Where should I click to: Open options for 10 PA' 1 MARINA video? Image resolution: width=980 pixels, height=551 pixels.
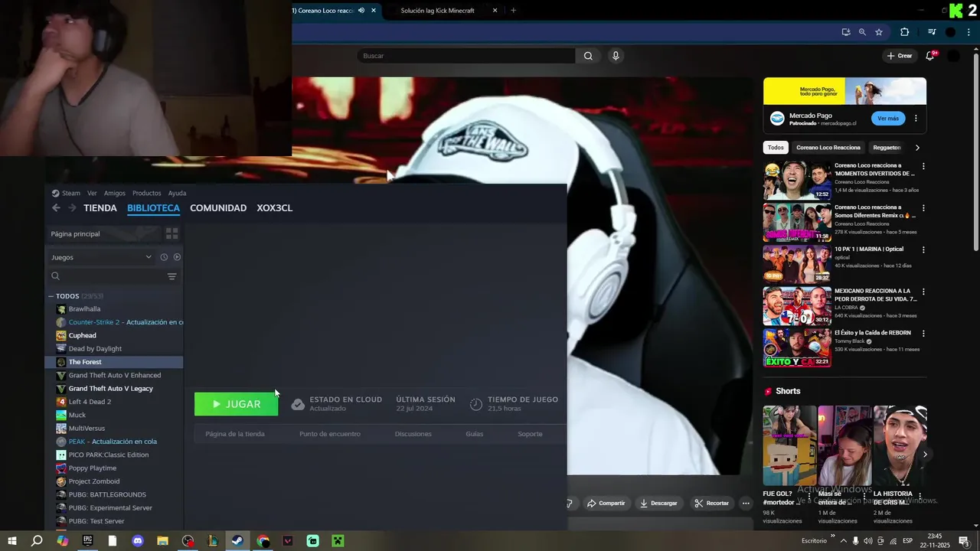click(x=923, y=249)
